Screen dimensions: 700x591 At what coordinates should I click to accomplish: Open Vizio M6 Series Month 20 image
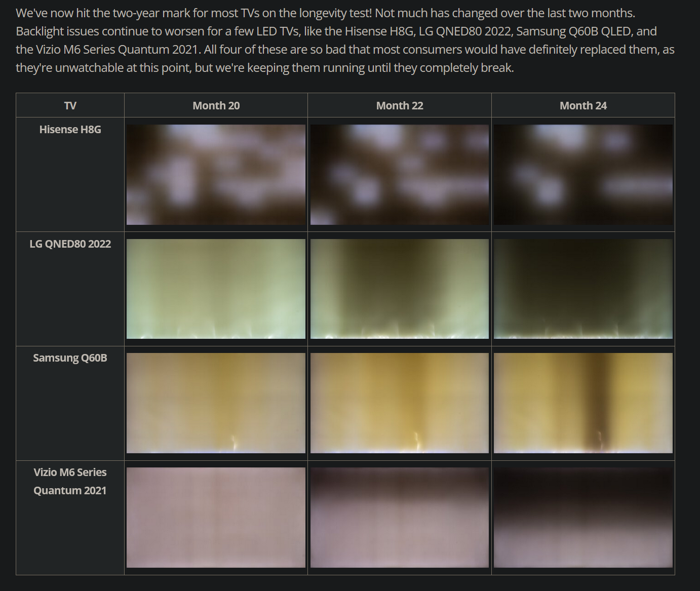click(216, 518)
